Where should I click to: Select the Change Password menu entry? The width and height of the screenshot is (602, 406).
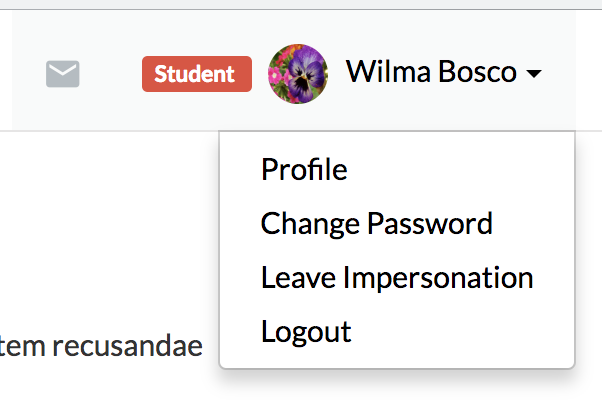pyautogui.click(x=376, y=223)
